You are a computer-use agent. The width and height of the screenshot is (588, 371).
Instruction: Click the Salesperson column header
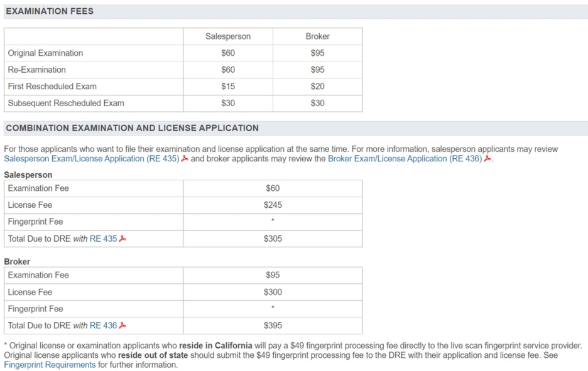tap(228, 36)
